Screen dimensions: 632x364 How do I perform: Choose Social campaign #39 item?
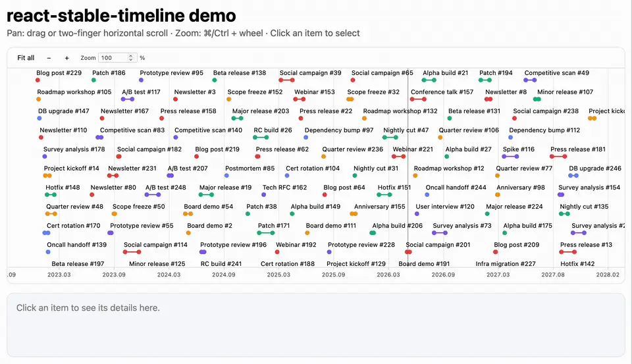(x=310, y=73)
